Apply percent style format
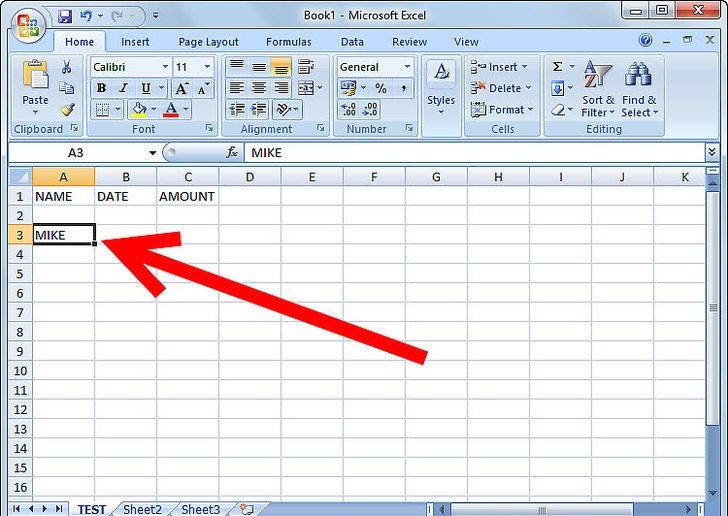The height and width of the screenshot is (516, 728). (381, 88)
